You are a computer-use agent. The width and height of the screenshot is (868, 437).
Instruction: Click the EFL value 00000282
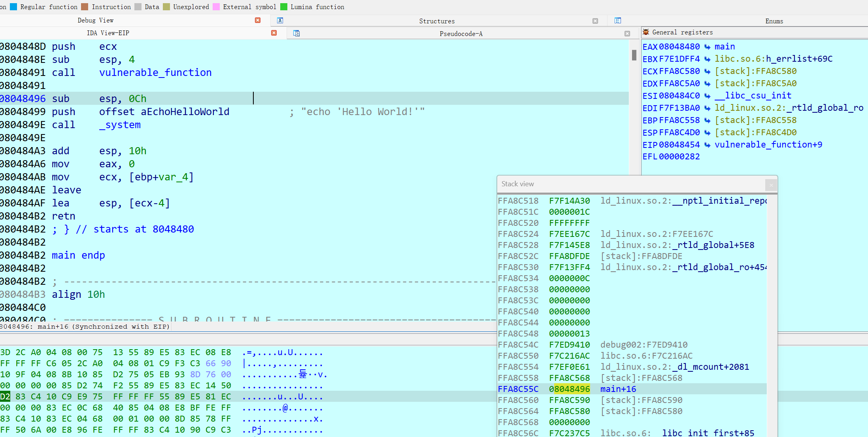point(679,157)
